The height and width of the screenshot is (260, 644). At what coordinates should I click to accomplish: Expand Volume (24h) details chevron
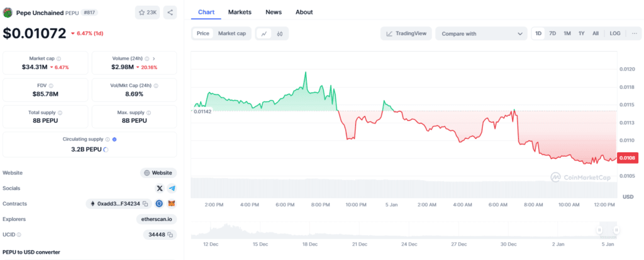[x=153, y=59]
